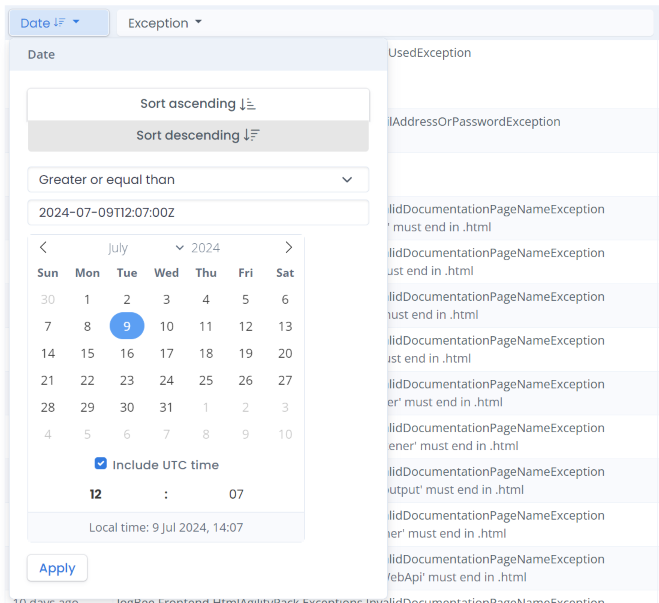Image resolution: width=659 pixels, height=603 pixels.
Task: Select June 30 in the calendar
Action: 47,299
